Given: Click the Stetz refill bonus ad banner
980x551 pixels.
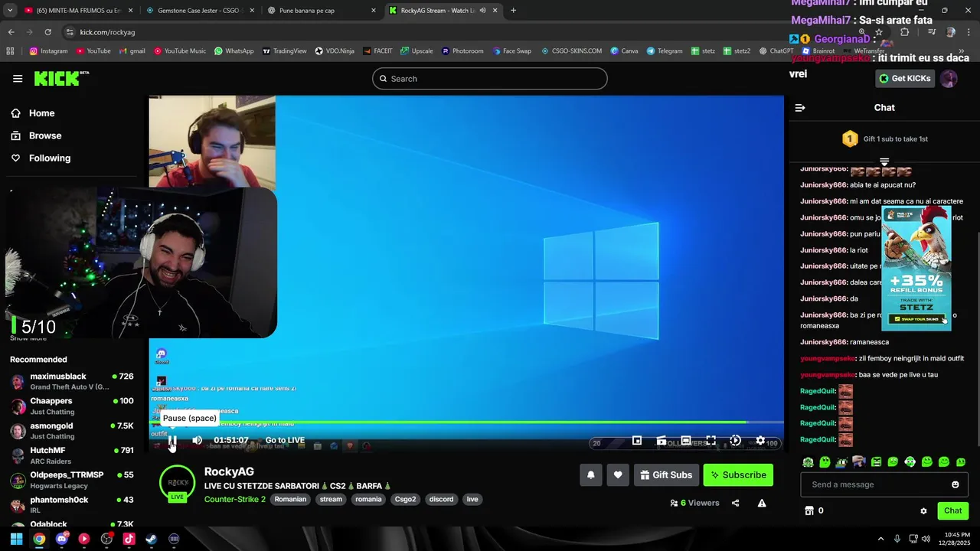Looking at the screenshot, I should pyautogui.click(x=916, y=268).
